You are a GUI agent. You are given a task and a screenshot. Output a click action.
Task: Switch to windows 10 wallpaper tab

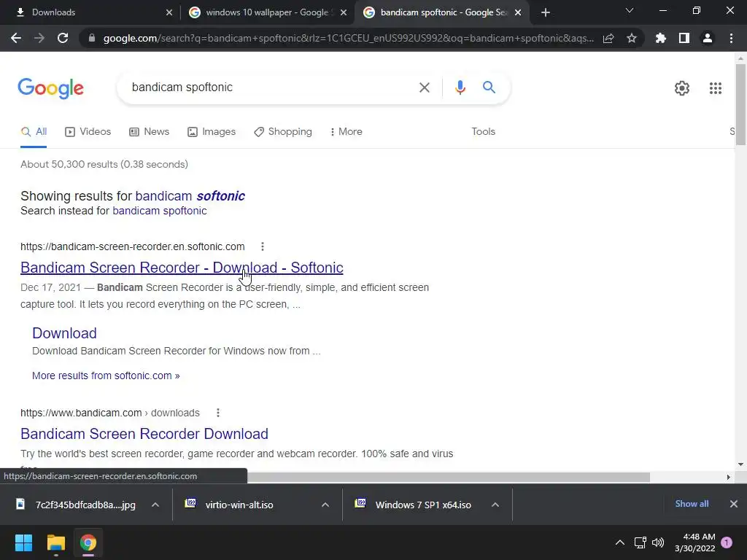click(267, 12)
